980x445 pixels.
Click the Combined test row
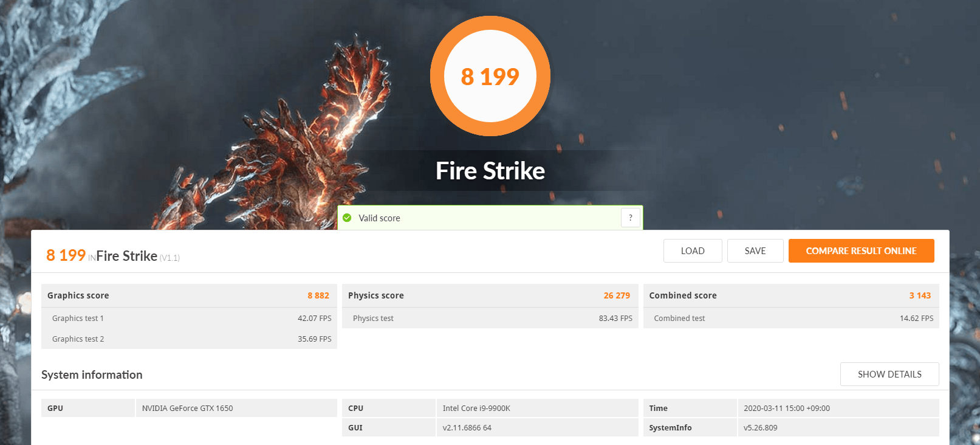[791, 318]
